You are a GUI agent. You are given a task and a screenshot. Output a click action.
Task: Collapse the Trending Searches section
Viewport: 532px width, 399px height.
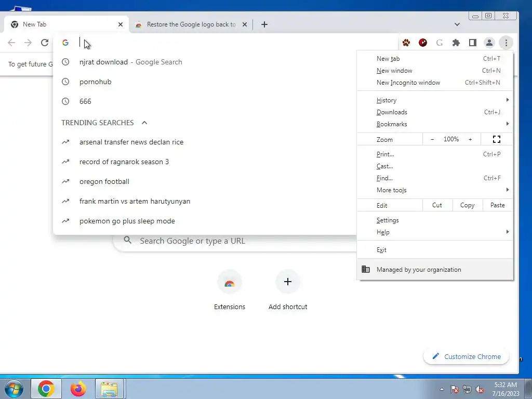(144, 123)
